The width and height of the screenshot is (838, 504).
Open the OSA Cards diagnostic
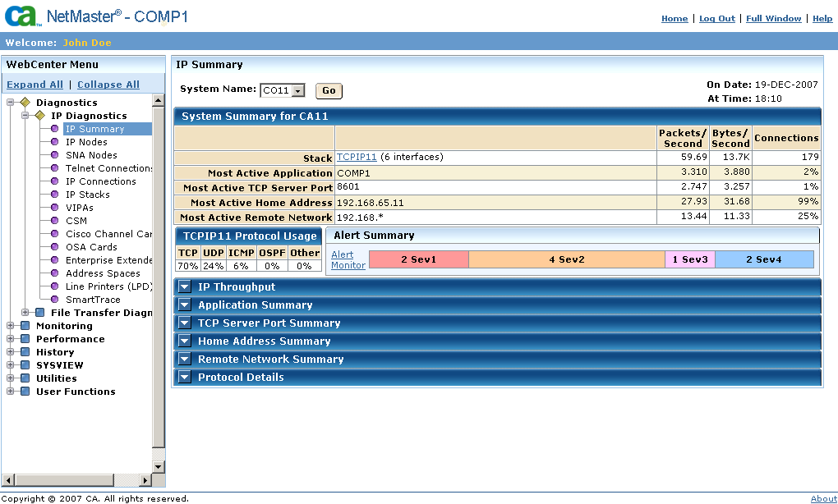point(90,246)
